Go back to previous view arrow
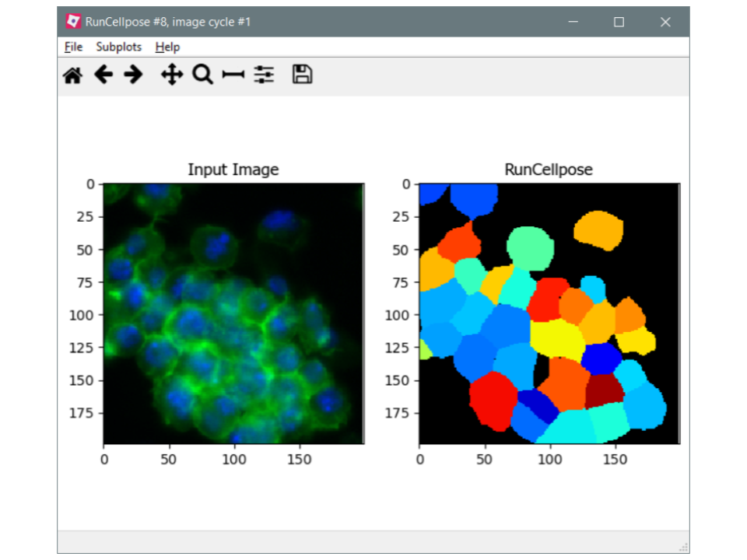 [103, 75]
